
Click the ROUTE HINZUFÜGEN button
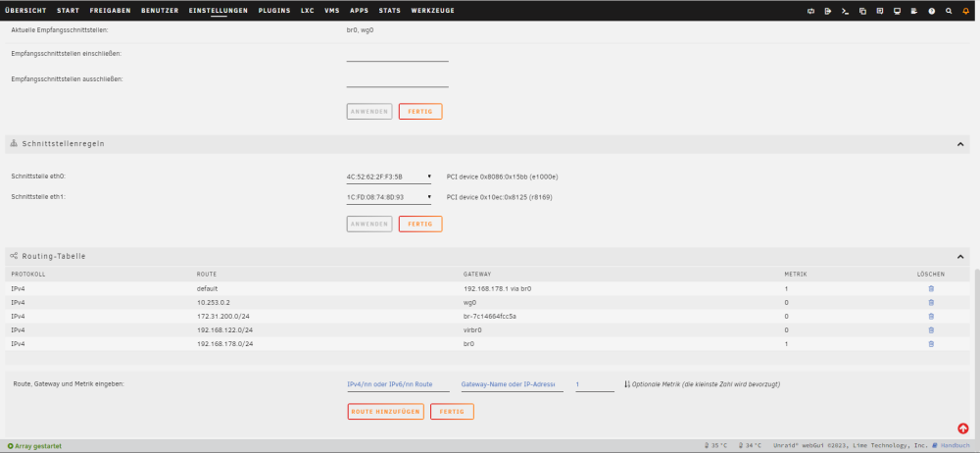(385, 412)
